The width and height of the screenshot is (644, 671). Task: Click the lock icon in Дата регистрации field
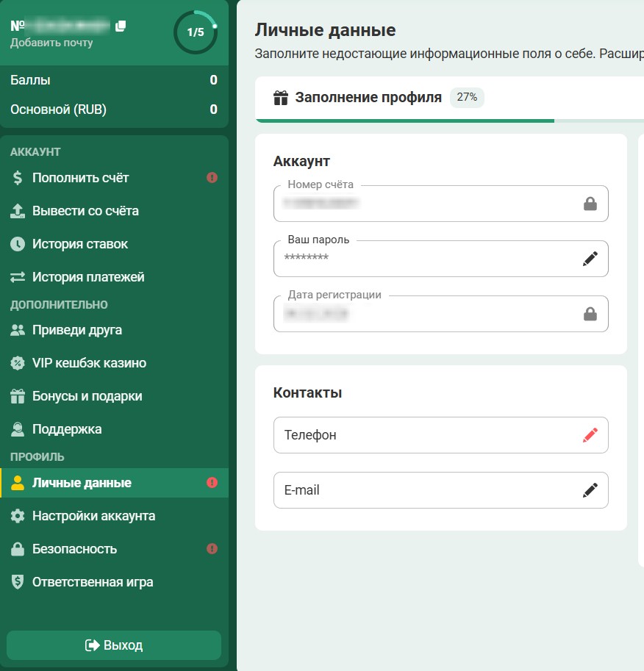pyautogui.click(x=590, y=315)
